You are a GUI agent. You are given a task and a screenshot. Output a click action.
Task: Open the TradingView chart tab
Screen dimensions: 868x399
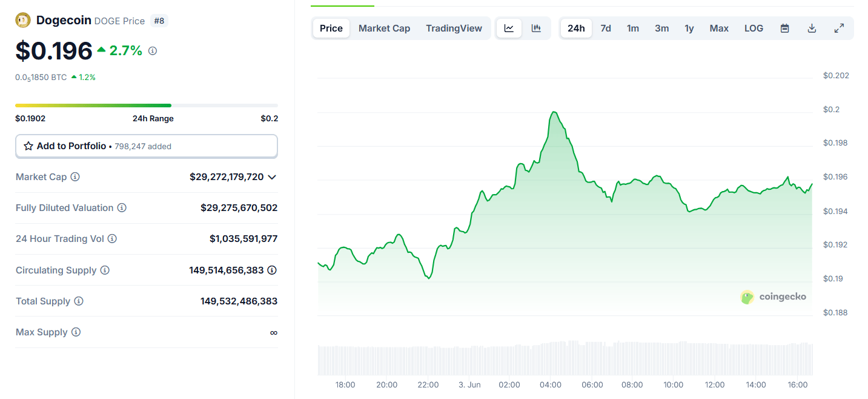click(x=454, y=29)
